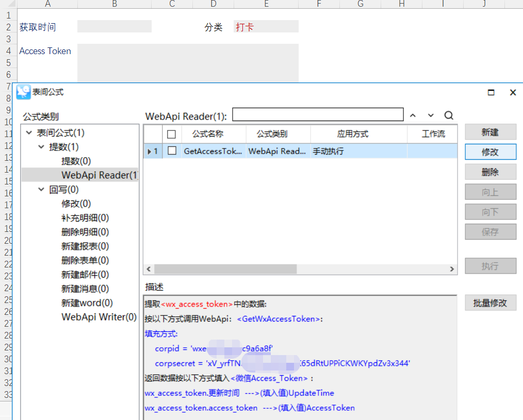Collapse the 提数(1) branch
The image size is (523, 420).
41,146
